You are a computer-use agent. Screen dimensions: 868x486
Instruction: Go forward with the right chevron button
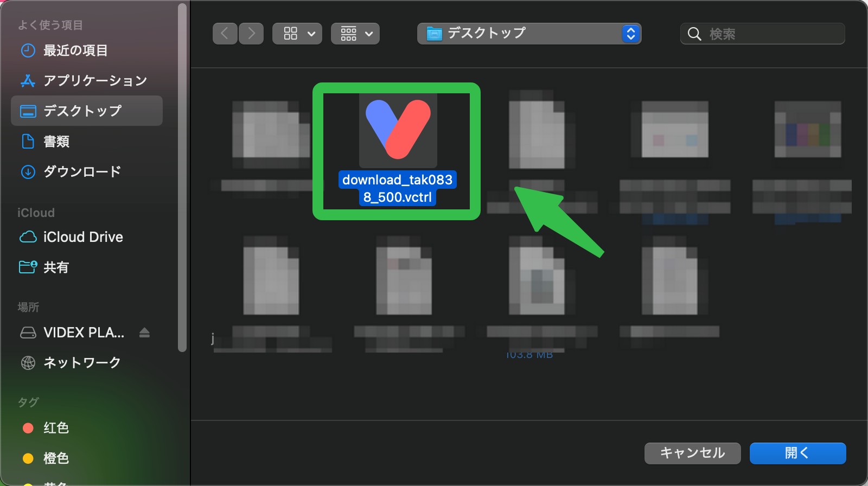coord(251,34)
